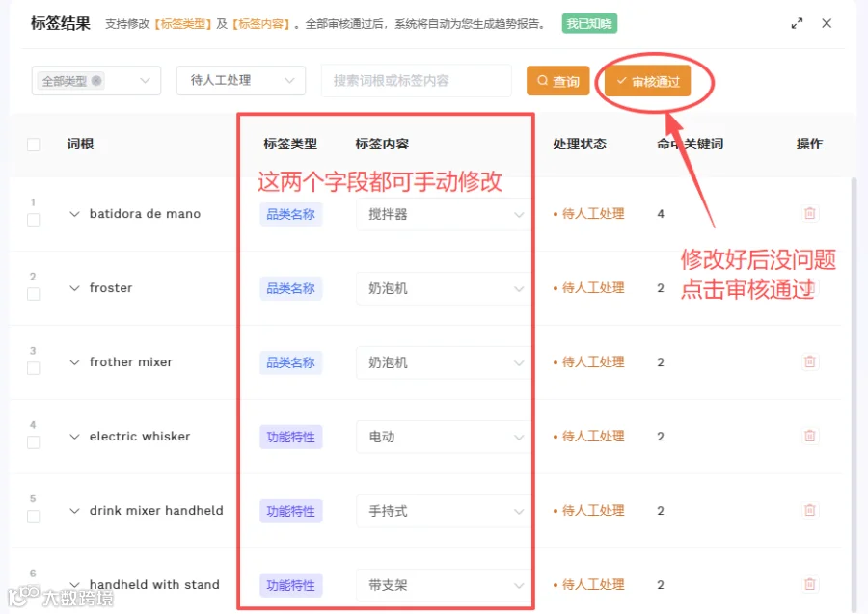Click keyword count 4 for batidora de mano
This screenshot has width=868, height=614.
[661, 214]
